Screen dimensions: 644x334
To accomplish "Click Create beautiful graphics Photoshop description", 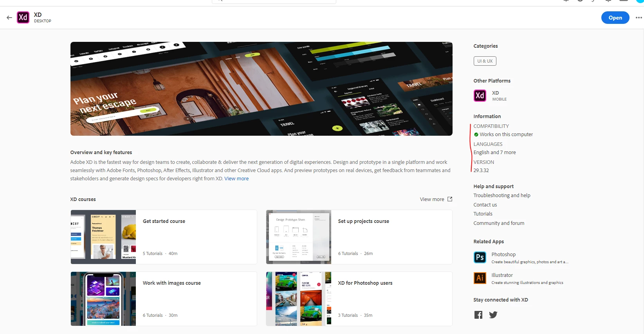I will 530,262.
